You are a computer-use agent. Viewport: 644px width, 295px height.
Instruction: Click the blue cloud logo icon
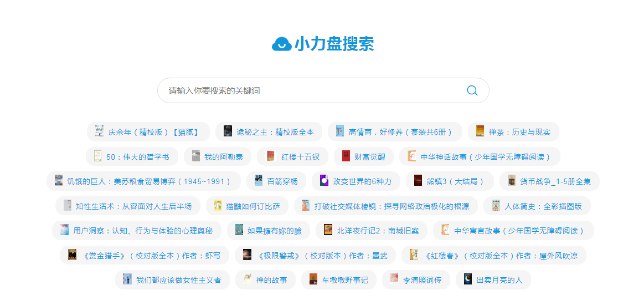tap(281, 44)
